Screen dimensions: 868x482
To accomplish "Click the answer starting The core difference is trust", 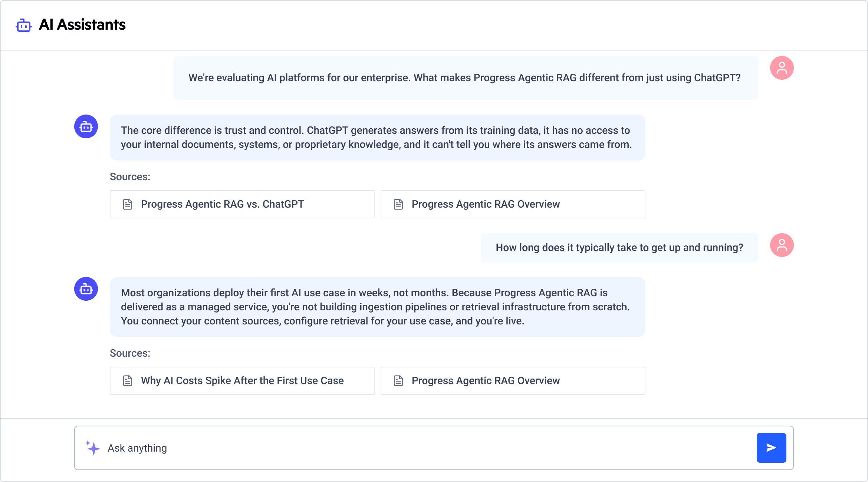I will coord(378,138).
